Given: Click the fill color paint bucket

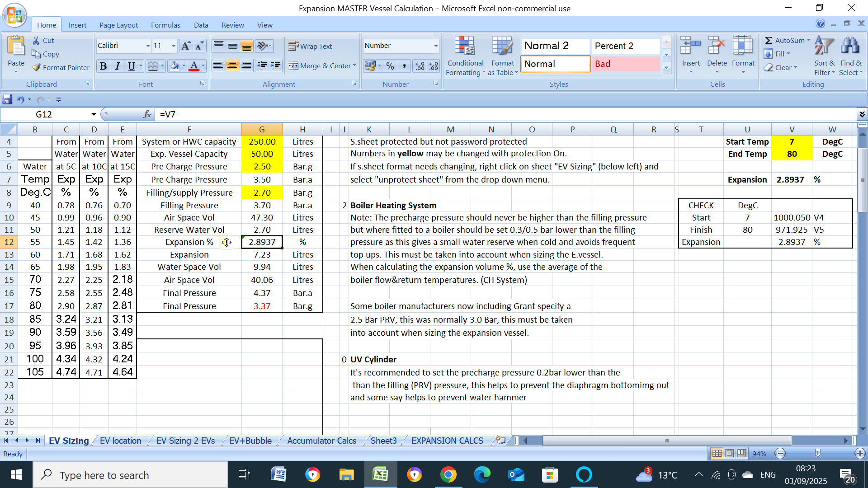Looking at the screenshot, I should pos(175,66).
